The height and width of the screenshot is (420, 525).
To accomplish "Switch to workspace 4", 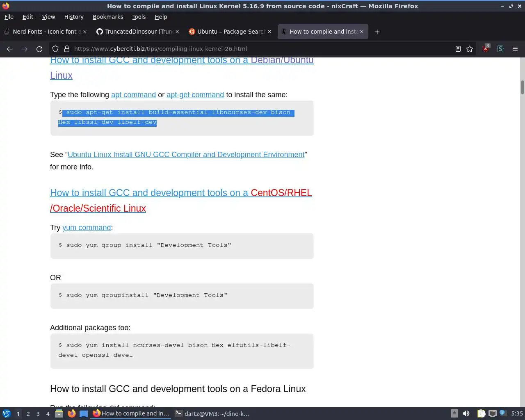I will coord(48,414).
